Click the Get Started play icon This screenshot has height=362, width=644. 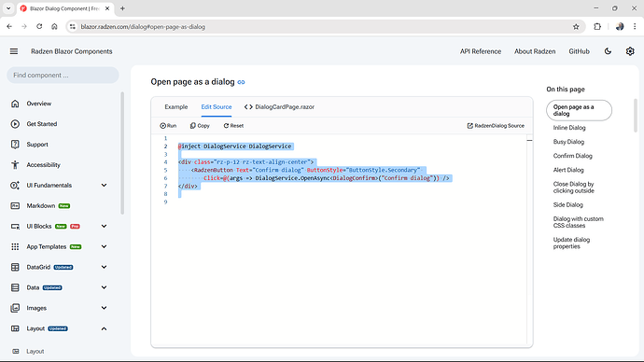(15, 124)
